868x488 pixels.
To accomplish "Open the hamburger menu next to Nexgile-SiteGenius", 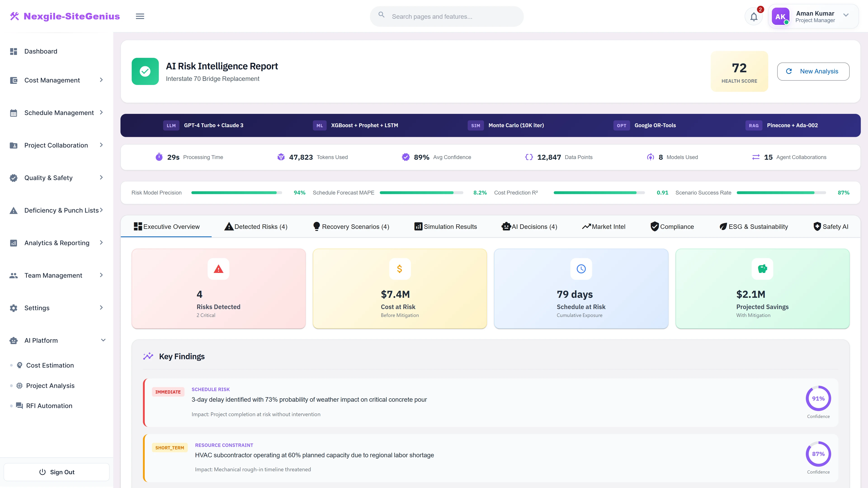I will [140, 16].
